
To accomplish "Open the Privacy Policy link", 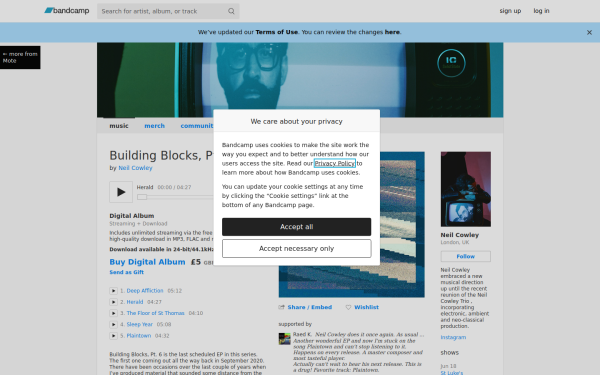I will click(335, 163).
